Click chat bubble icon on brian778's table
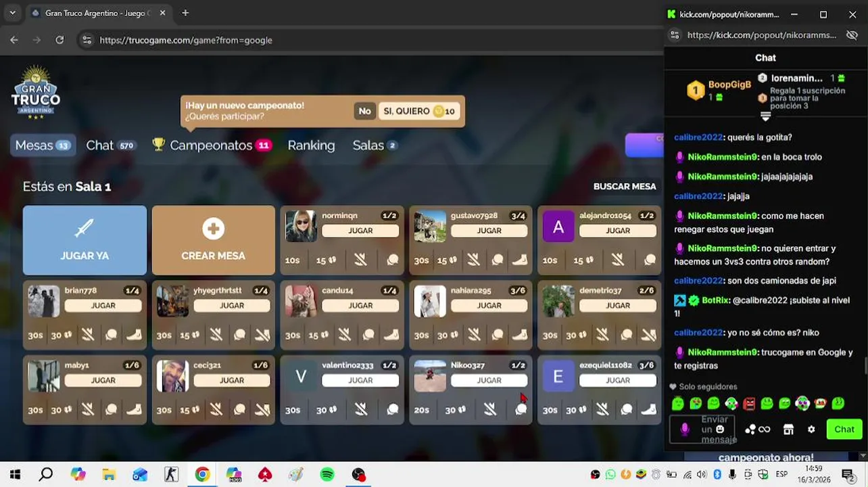Viewport: 868px width, 487px height. [x=112, y=335]
